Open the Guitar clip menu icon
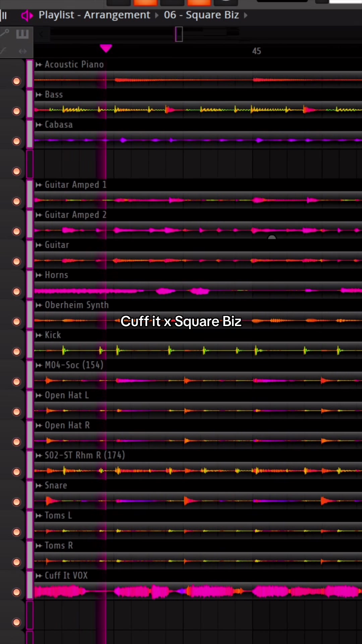 point(39,245)
